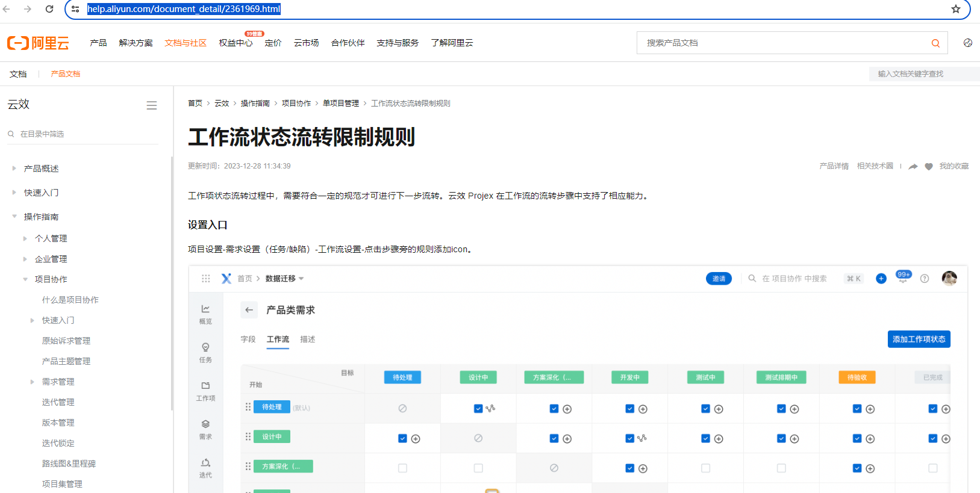Open the 99+ notifications icon
The width and height of the screenshot is (980, 493).
903,277
